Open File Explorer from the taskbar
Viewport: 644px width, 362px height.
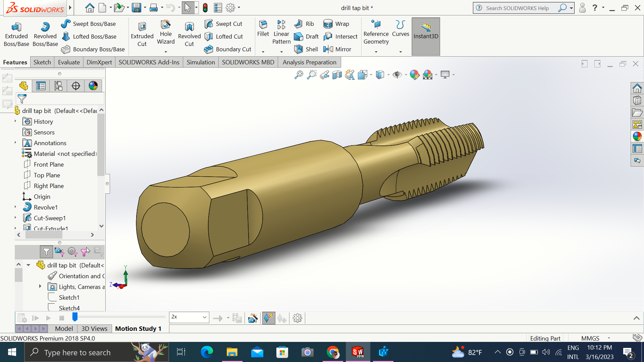(232, 352)
